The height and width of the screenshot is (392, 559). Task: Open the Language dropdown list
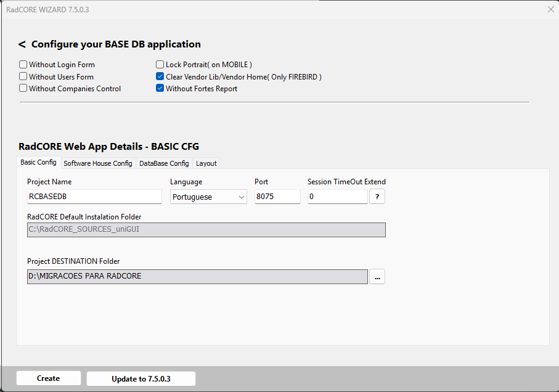point(209,197)
